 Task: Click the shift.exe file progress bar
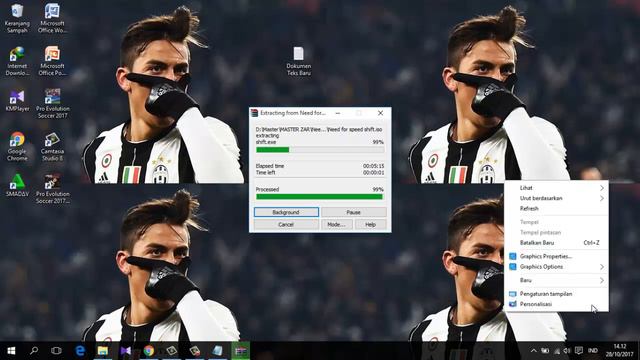320,150
